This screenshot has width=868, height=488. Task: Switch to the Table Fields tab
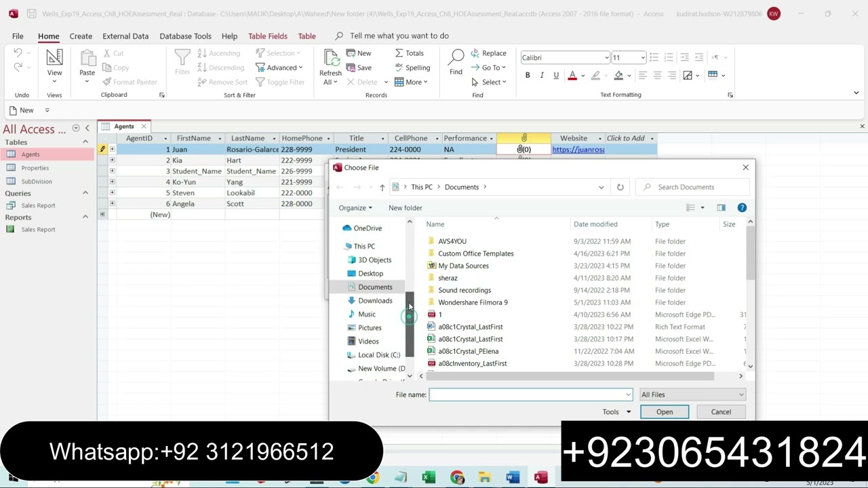[268, 36]
